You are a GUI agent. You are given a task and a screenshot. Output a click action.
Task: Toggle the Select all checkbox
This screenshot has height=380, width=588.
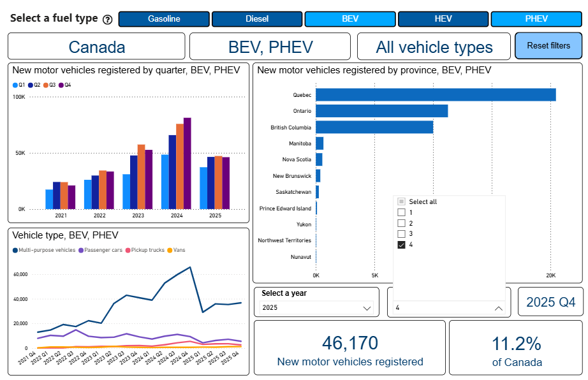point(401,201)
